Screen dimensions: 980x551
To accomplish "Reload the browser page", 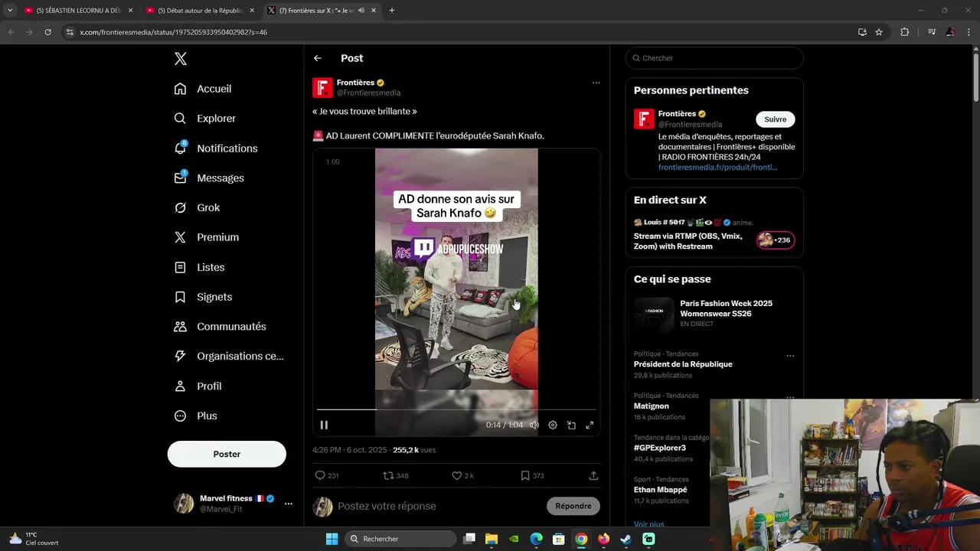I will [47, 32].
